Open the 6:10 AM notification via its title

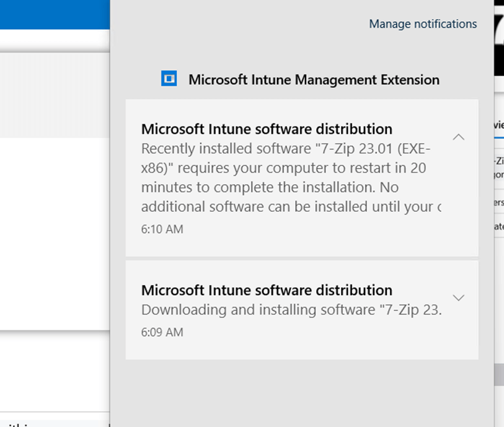pos(267,129)
